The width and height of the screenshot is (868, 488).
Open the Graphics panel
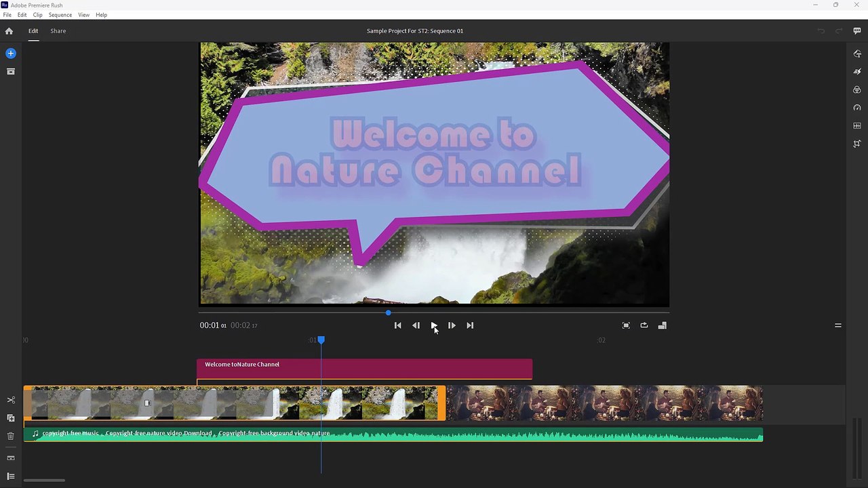[x=857, y=54]
